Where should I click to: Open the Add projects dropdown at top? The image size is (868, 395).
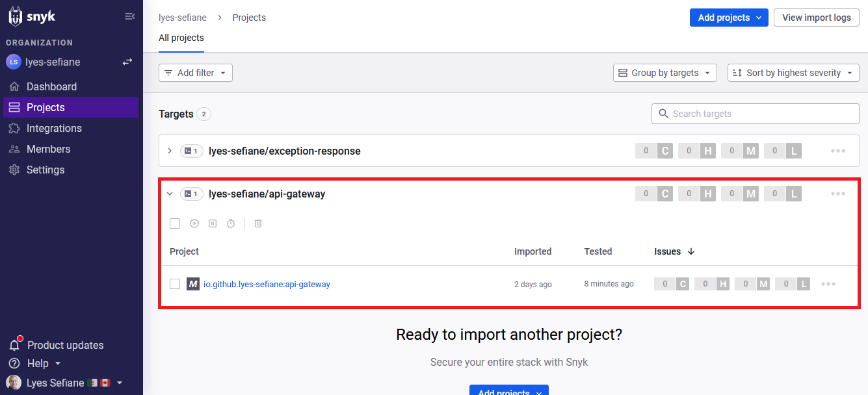tap(729, 18)
